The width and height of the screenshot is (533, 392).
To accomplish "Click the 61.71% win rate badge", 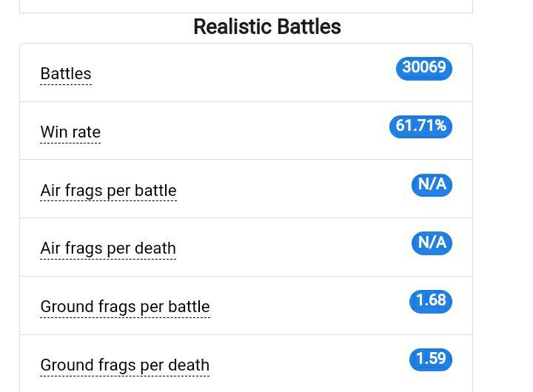I will (x=420, y=126).
